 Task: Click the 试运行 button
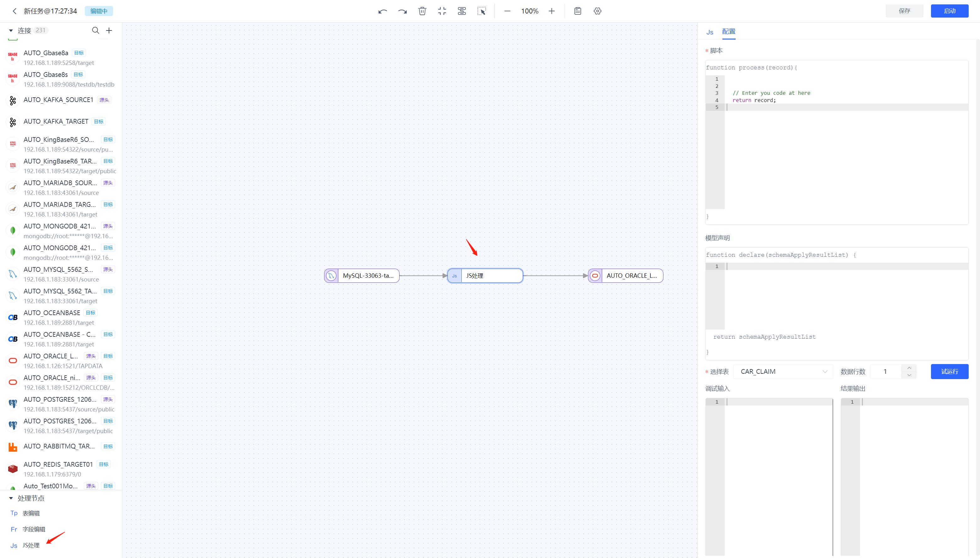pyautogui.click(x=949, y=371)
